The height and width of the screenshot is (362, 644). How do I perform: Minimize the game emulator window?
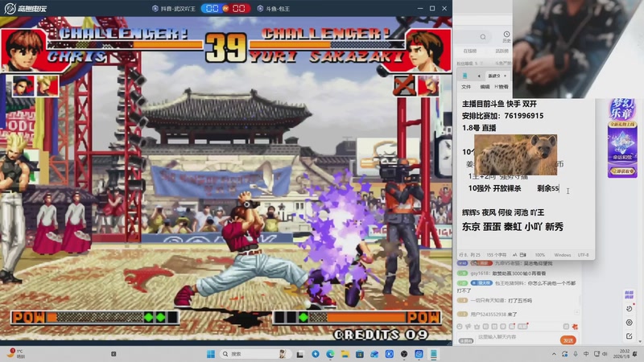[x=419, y=8]
